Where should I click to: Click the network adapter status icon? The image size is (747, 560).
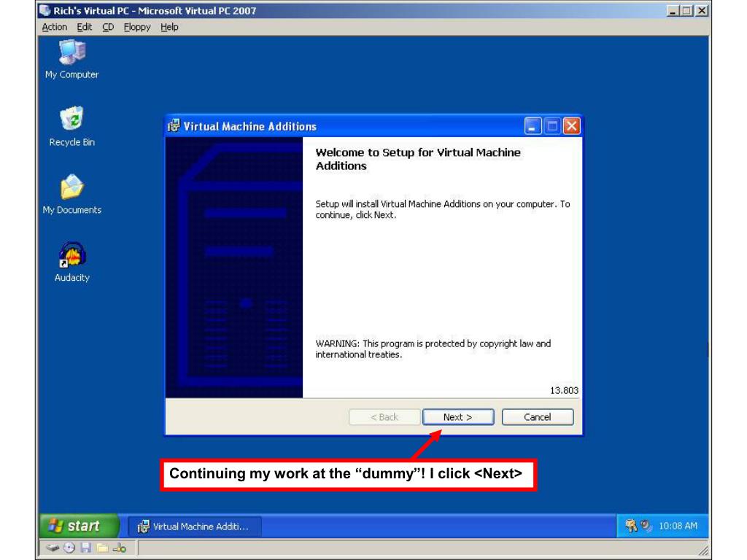click(119, 548)
